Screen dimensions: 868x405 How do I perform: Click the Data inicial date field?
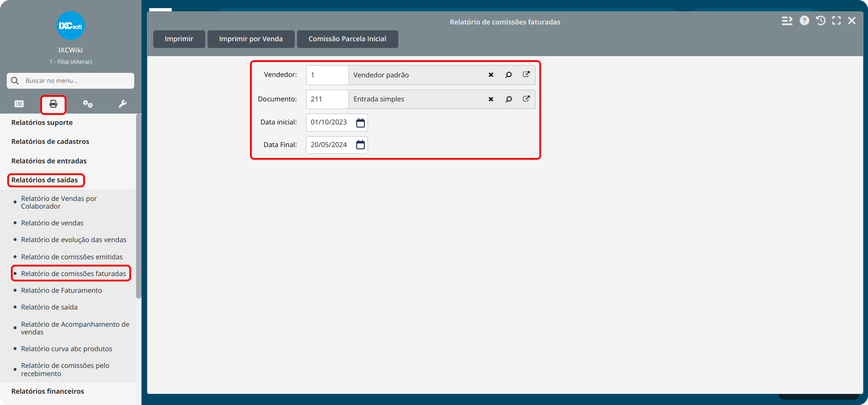337,123
